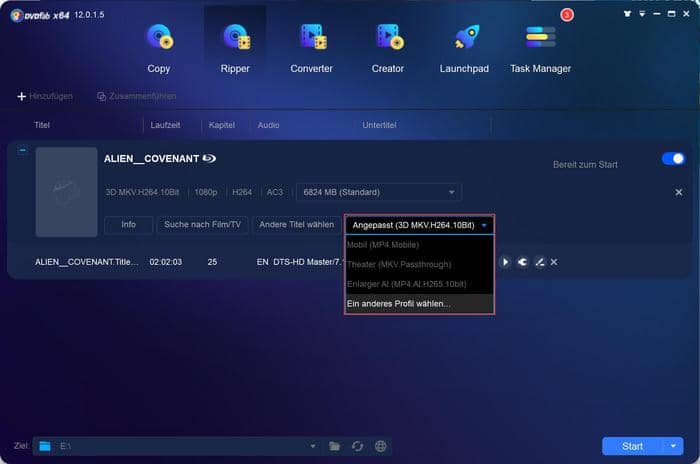Click the H264 codec label
Viewport: 700px width, 464px height.
click(x=242, y=192)
